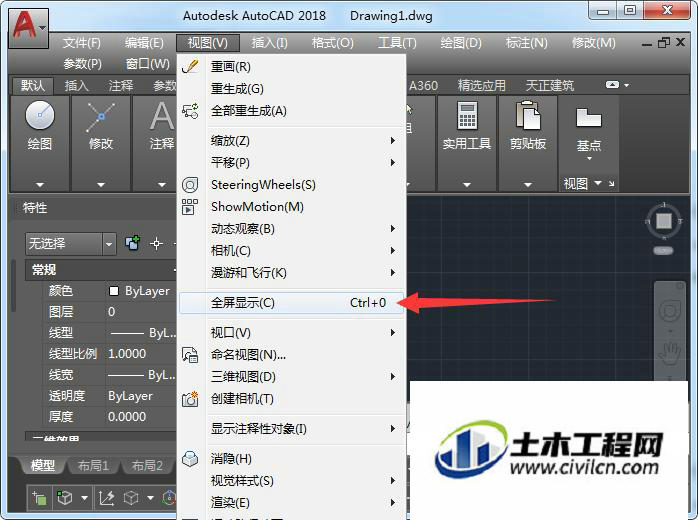Screen dimensions: 698x520
Task: Open the ribbon minimize options dropdown
Action: 626,85
